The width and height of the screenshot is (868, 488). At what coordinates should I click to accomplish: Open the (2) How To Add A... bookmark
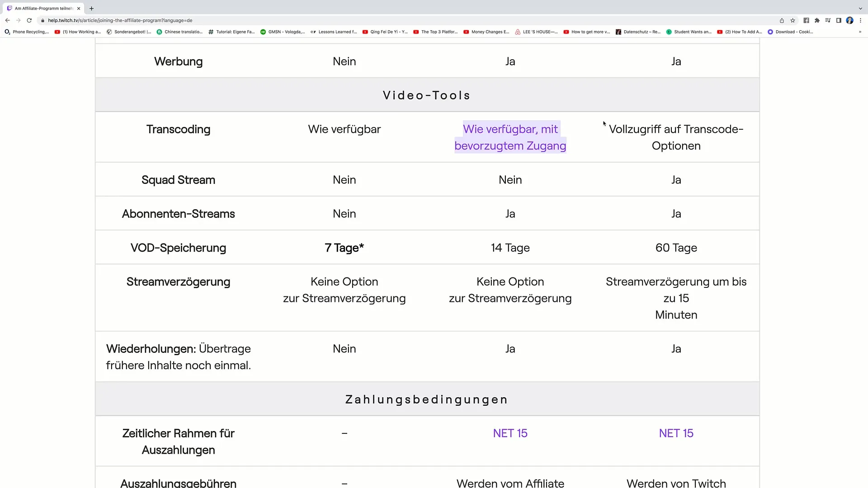point(740,32)
